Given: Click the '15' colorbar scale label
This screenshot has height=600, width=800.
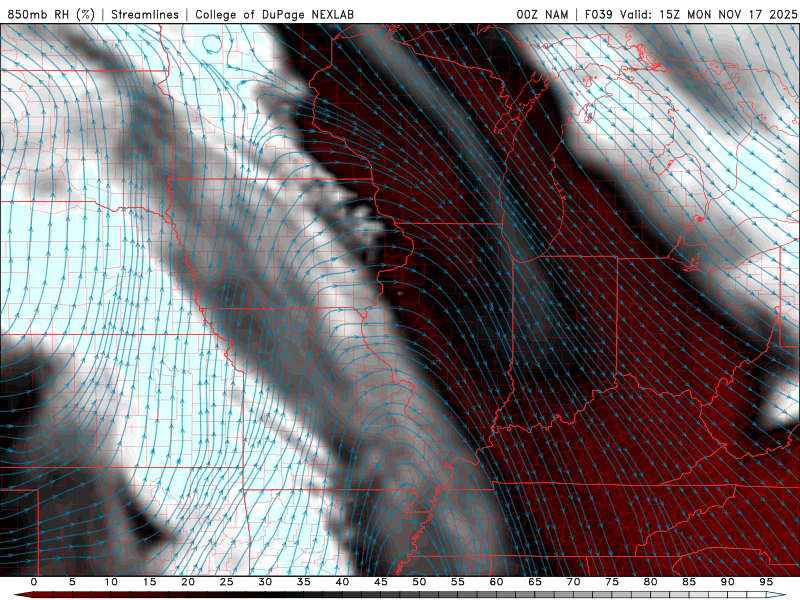Looking at the screenshot, I should pyautogui.click(x=149, y=582).
